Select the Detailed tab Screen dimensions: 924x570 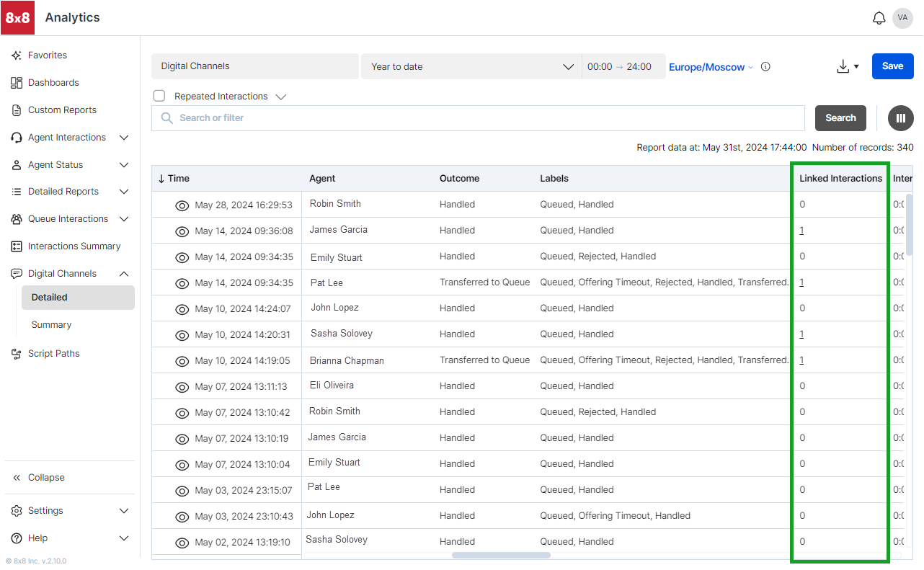coord(50,297)
